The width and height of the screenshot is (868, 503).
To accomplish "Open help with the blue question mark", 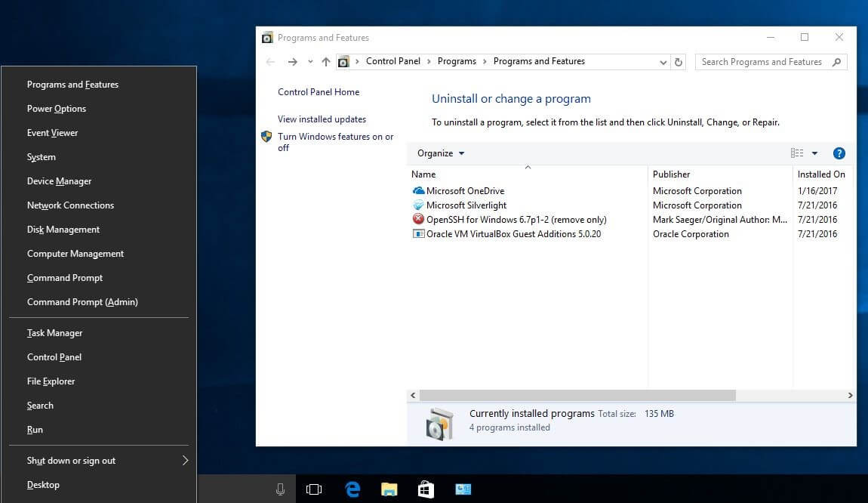I will click(x=839, y=153).
